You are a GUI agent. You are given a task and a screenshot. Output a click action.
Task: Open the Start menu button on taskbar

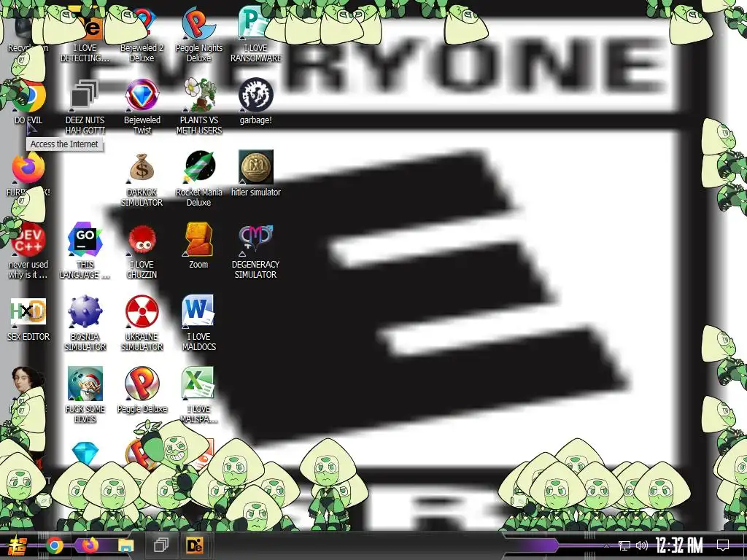click(18, 545)
